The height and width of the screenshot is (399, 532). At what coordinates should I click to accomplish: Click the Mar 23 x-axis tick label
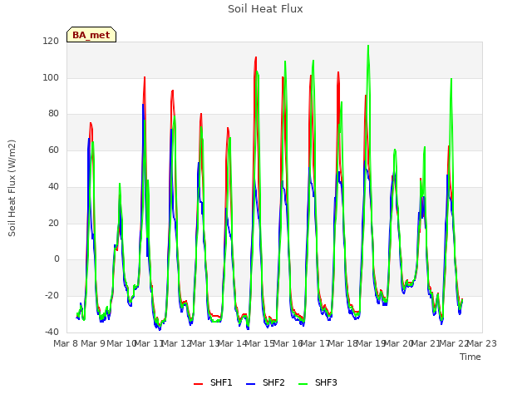482,343
